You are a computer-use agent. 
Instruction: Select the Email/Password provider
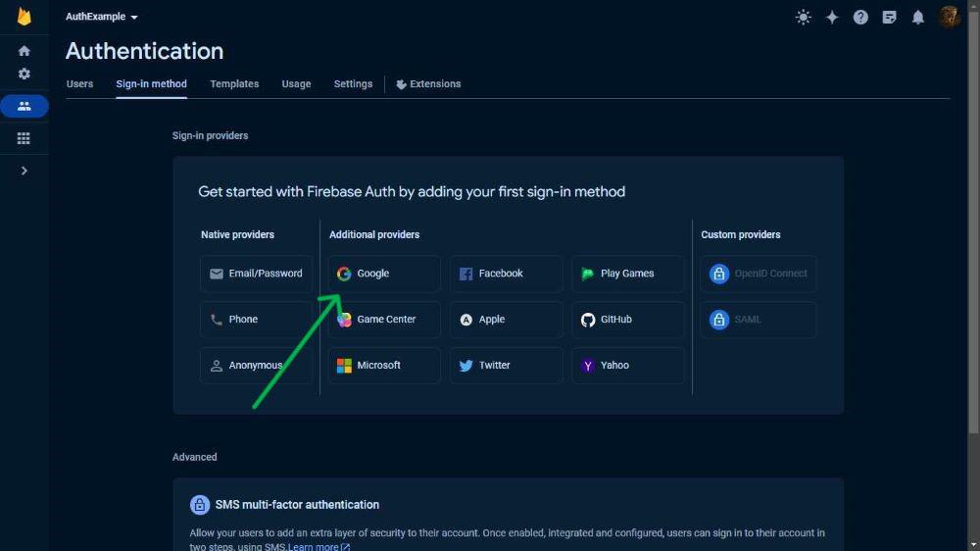pos(256,274)
